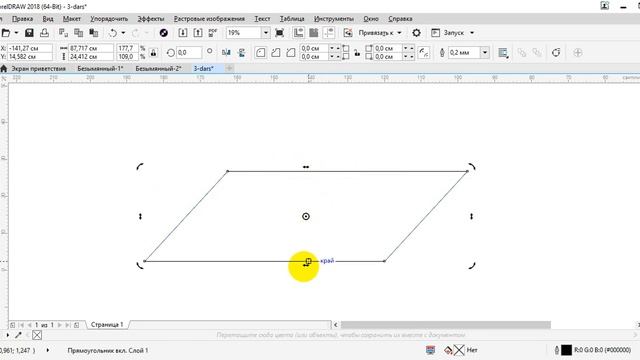Click the Quick customize plus icon
Viewport: 640px width, 360px height.
[578, 53]
